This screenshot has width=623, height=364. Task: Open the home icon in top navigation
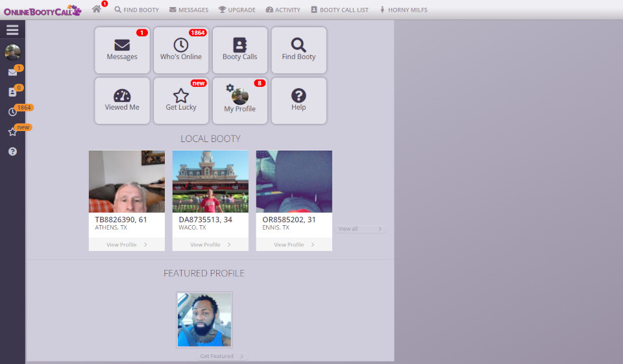coord(97,9)
